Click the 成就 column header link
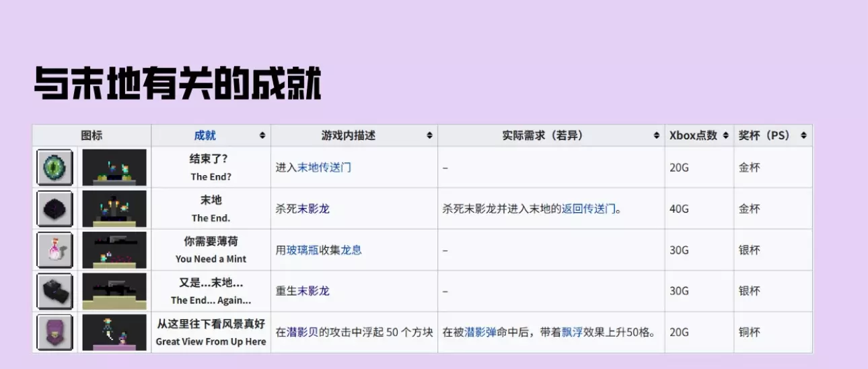Image resolution: width=868 pixels, height=369 pixels. [205, 135]
